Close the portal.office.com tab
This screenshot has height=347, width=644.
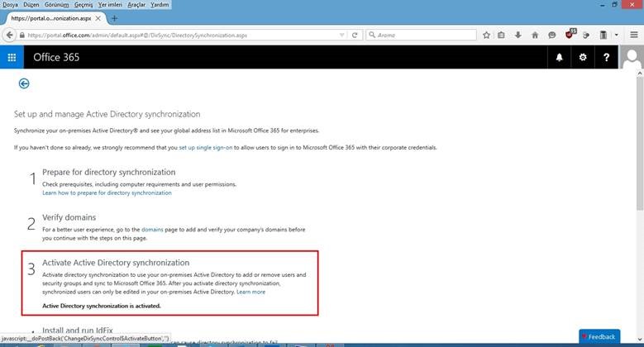point(98,18)
